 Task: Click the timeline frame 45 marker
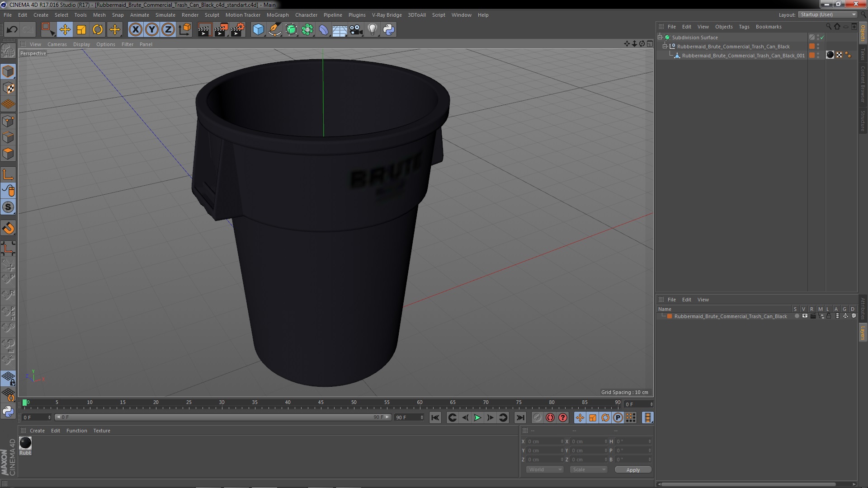pos(321,402)
